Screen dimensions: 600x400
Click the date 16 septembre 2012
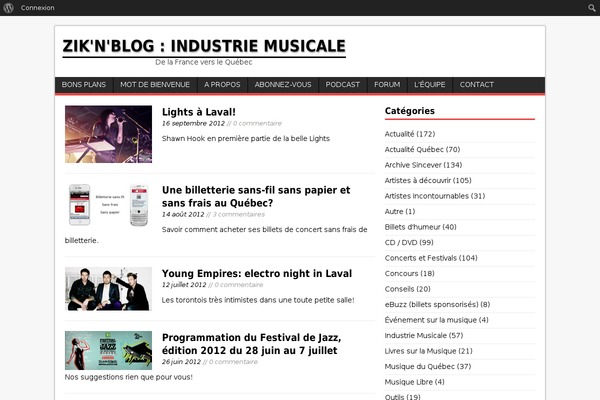(193, 123)
